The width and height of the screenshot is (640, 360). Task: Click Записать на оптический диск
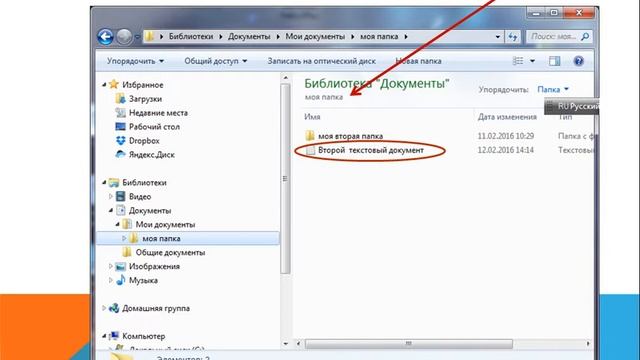(322, 61)
